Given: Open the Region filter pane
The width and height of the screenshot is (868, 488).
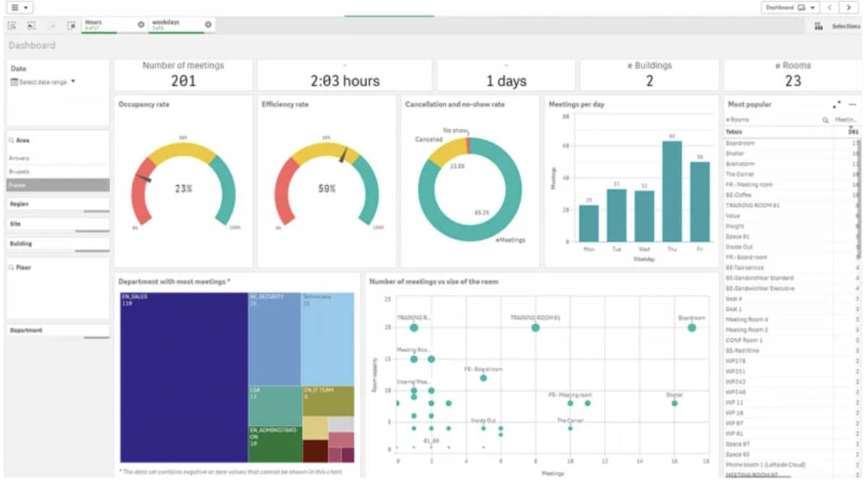Looking at the screenshot, I should click(58, 205).
